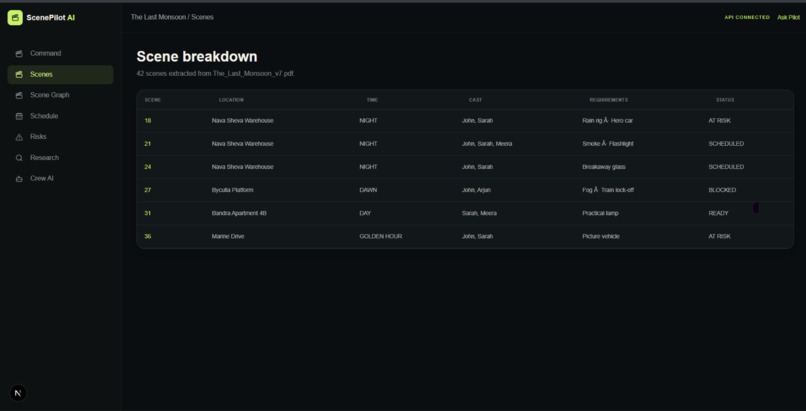Open Crew AI from sidebar
Viewport: 806px width, 411px height.
coord(60,178)
